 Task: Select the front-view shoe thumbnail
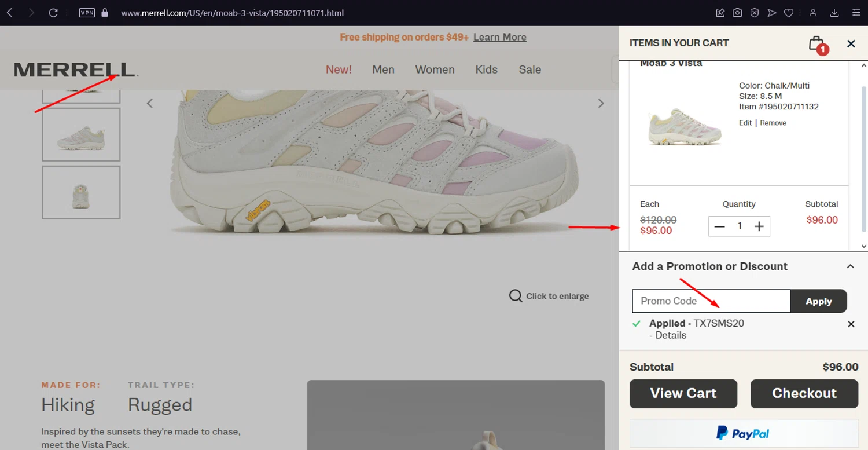81,192
